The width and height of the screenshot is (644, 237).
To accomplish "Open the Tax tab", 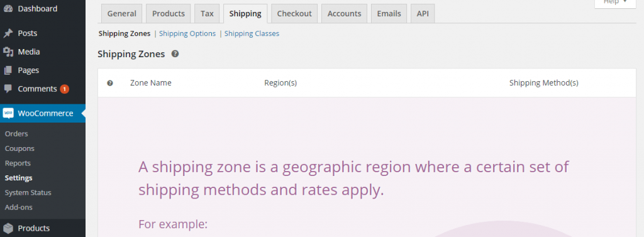I will coord(207,14).
